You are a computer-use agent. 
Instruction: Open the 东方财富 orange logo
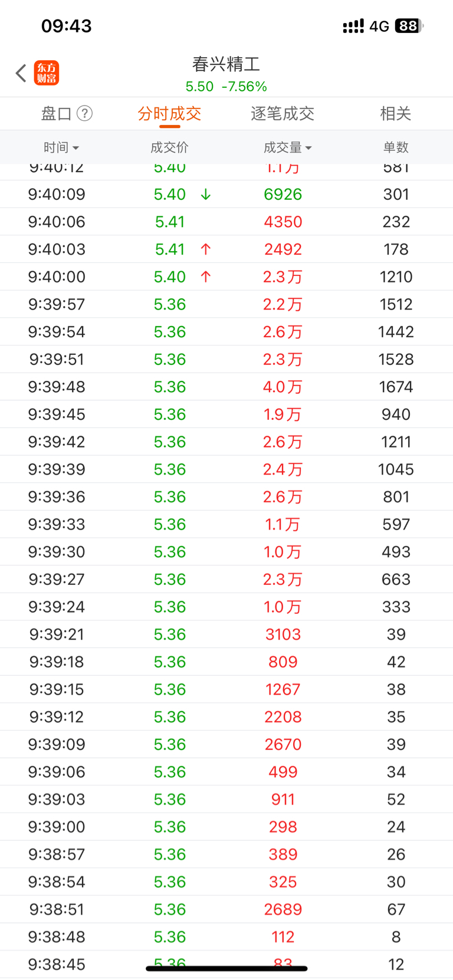pyautogui.click(x=47, y=73)
